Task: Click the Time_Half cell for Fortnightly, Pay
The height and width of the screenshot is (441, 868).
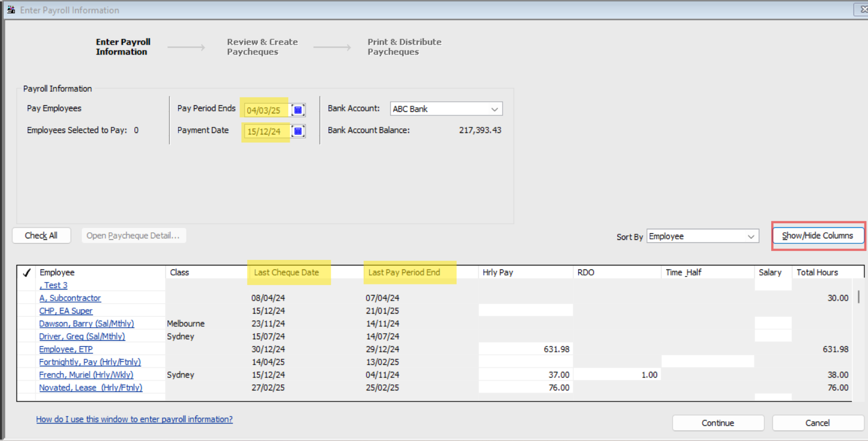Action: click(x=708, y=362)
